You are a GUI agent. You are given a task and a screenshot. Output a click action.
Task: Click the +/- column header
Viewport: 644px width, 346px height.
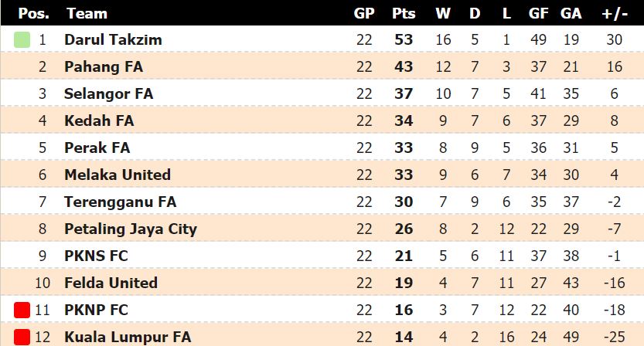pos(614,13)
